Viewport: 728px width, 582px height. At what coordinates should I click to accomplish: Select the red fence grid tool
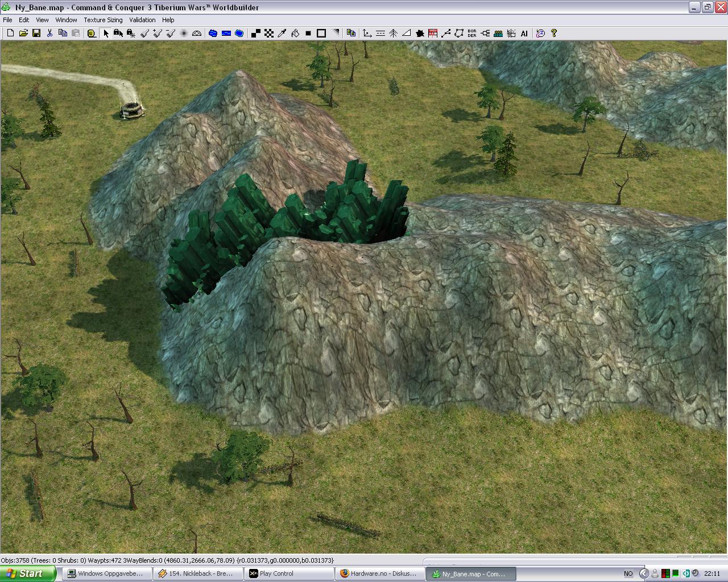pos(433,33)
